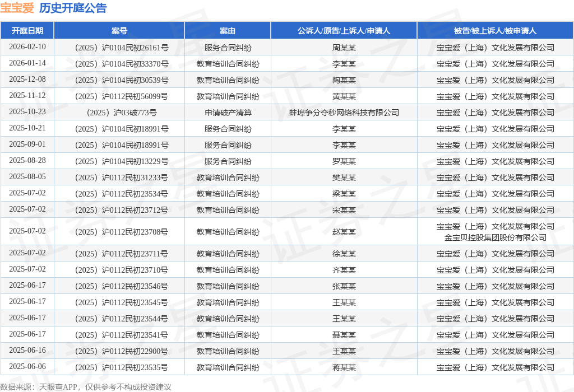This screenshot has width=574, height=392.
Task: Select 蚌埠争分夺秒网络科技有限公司 applicant
Action: click(x=344, y=113)
